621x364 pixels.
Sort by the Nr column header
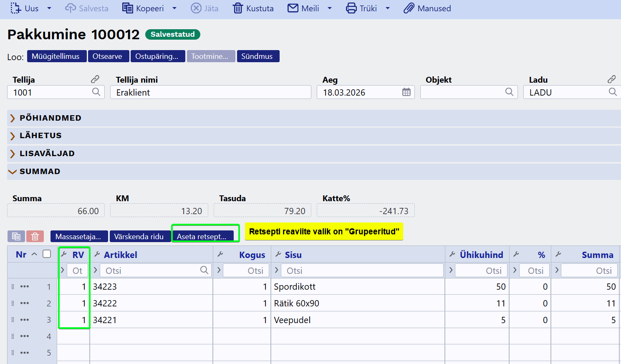(x=21, y=255)
